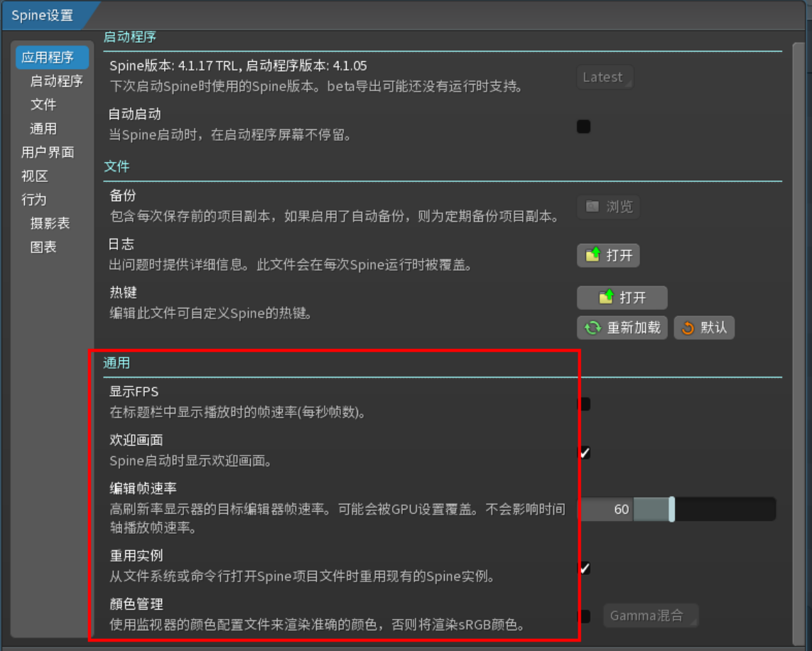
Task: Jump to 通用 in the sidebar
Action: coord(43,129)
